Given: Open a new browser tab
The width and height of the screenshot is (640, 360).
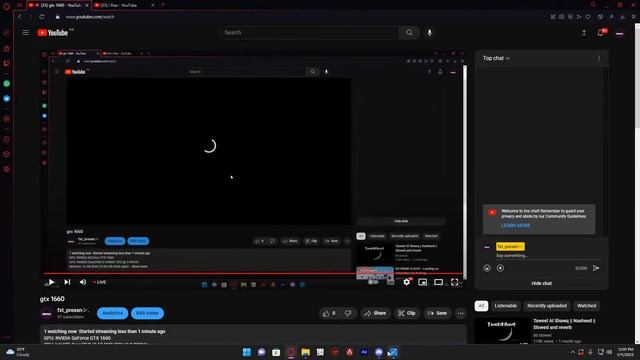Looking at the screenshot, I should click(x=163, y=5).
